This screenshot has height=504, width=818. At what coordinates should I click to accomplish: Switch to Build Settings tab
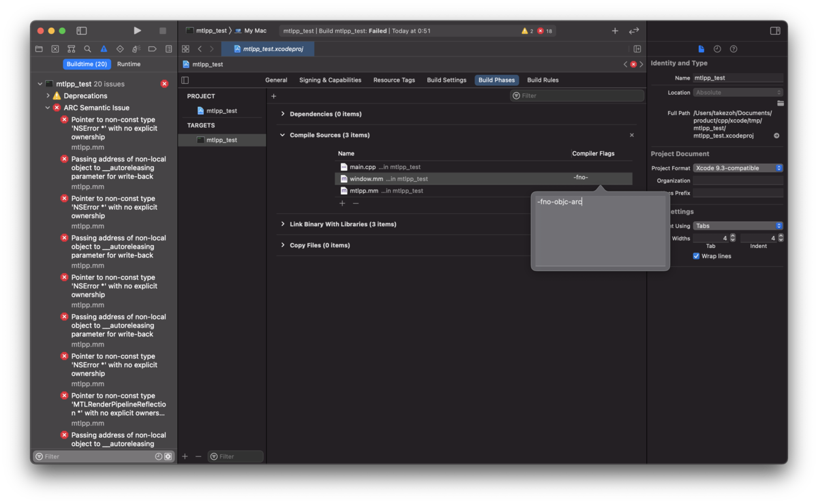coord(446,80)
